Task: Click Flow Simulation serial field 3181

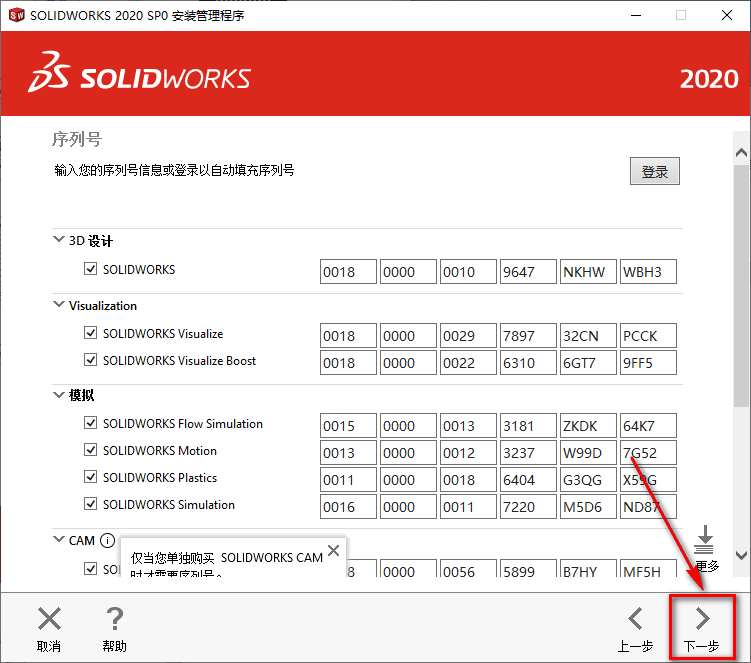Action: pos(528,425)
